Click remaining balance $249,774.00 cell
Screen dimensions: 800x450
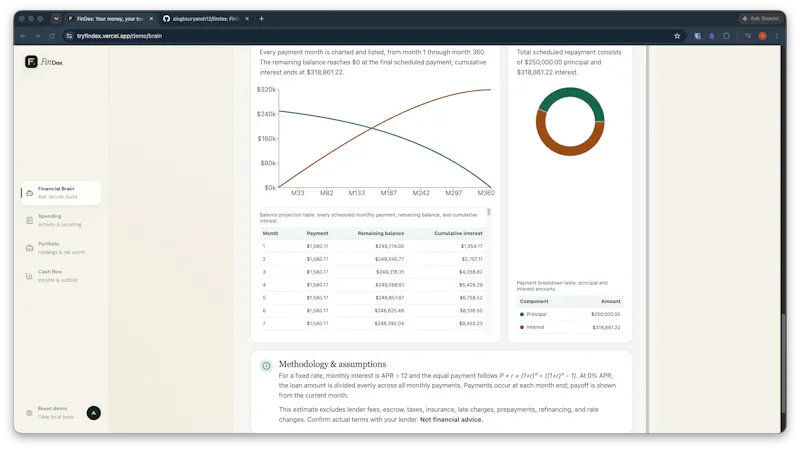[x=389, y=246]
